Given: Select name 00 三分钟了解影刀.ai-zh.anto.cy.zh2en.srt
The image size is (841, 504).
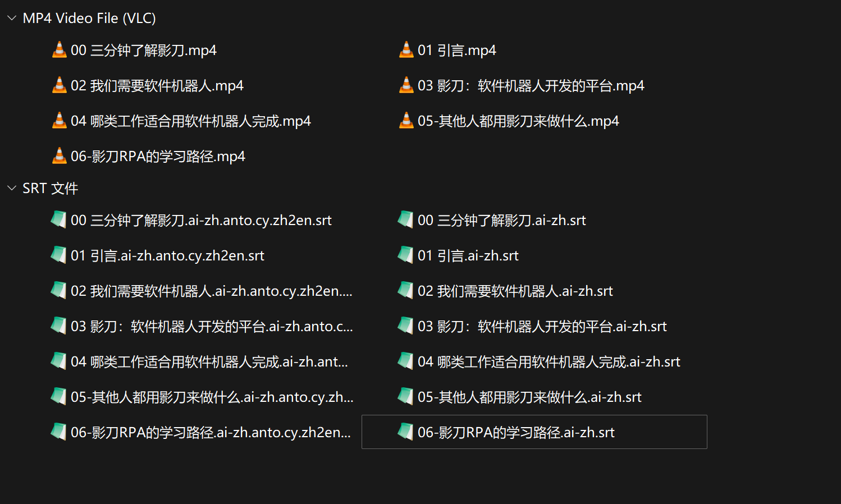Looking at the screenshot, I should pyautogui.click(x=201, y=220).
